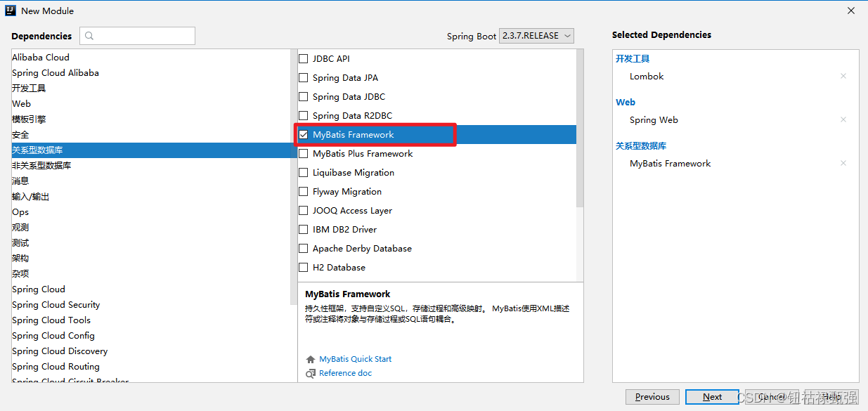Click the IntelliJ logo in the title bar
Viewport: 868px width, 411px height.
tap(11, 11)
